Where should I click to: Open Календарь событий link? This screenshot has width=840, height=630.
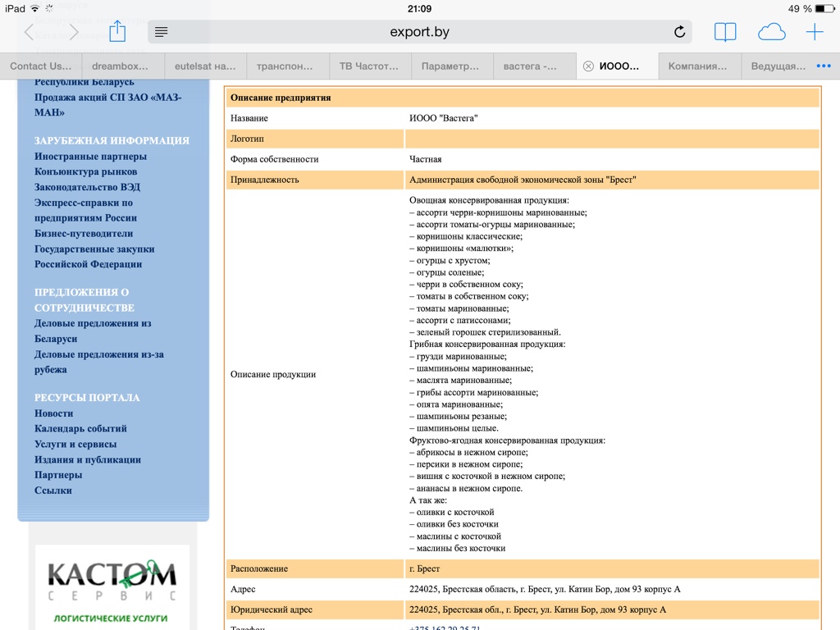pos(81,428)
